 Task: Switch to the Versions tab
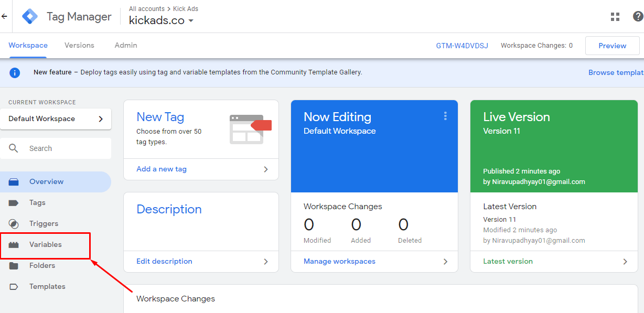79,46
